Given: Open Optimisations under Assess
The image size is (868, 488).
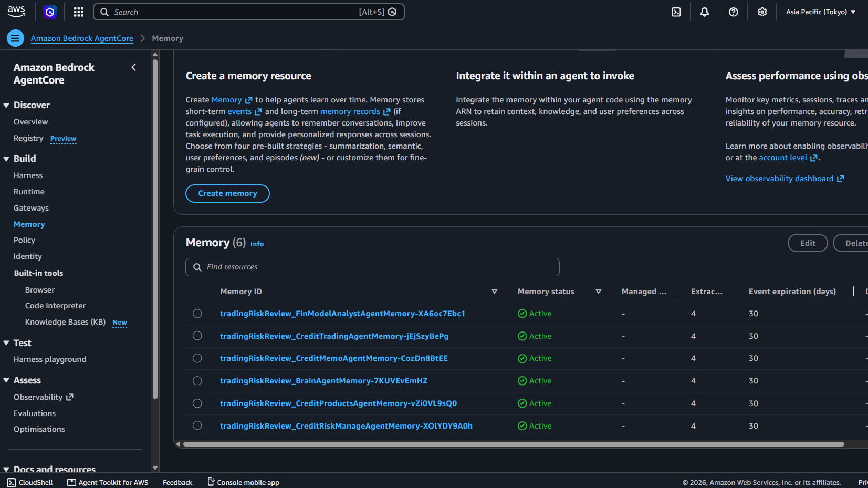Looking at the screenshot, I should click(x=39, y=429).
